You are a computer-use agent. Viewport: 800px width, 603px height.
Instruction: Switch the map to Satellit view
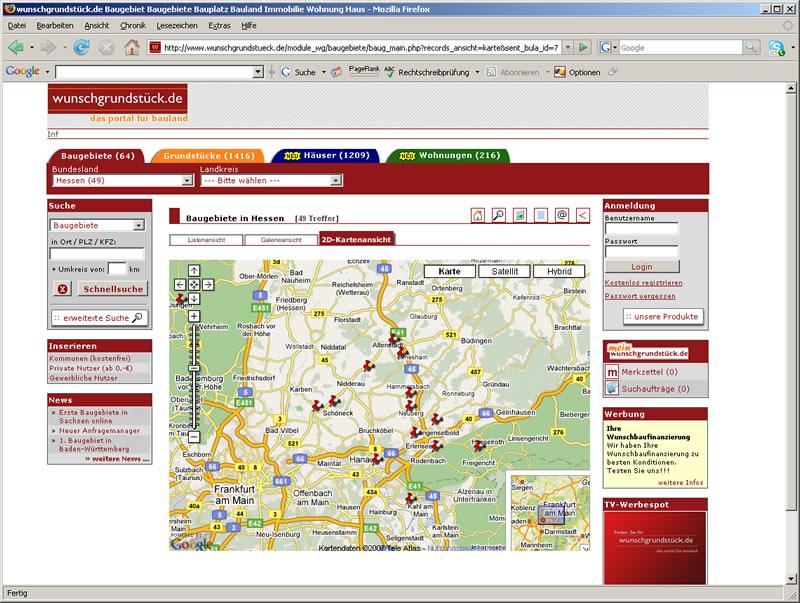(x=505, y=271)
